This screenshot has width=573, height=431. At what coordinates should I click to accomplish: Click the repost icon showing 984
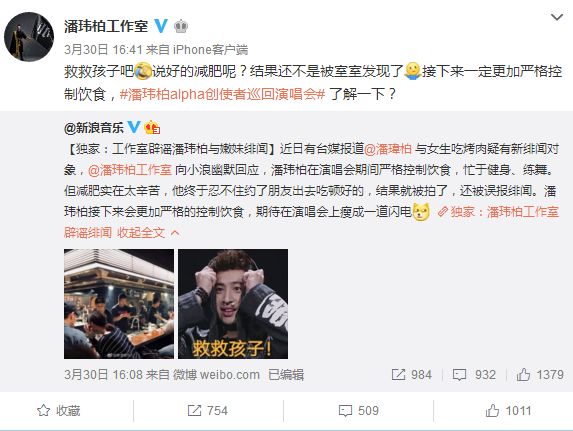pyautogui.click(x=398, y=374)
